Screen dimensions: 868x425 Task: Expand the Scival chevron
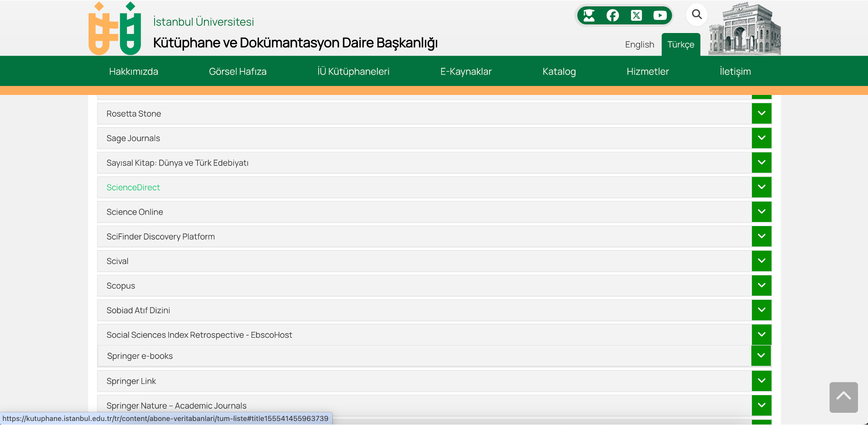pos(761,261)
